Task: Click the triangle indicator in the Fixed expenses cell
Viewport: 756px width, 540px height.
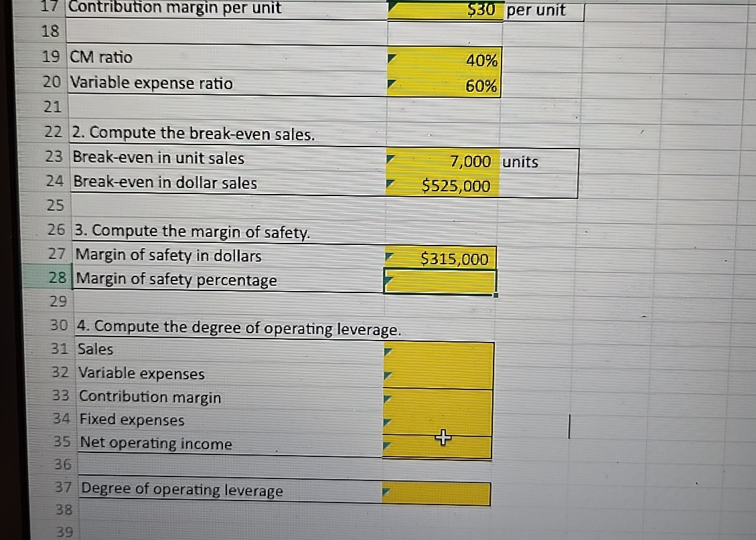Action: [387, 421]
